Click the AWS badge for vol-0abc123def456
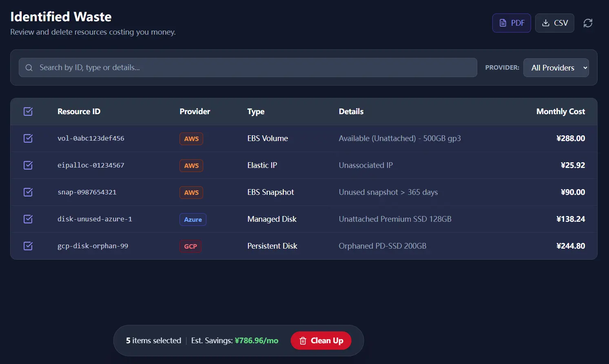 coord(191,139)
